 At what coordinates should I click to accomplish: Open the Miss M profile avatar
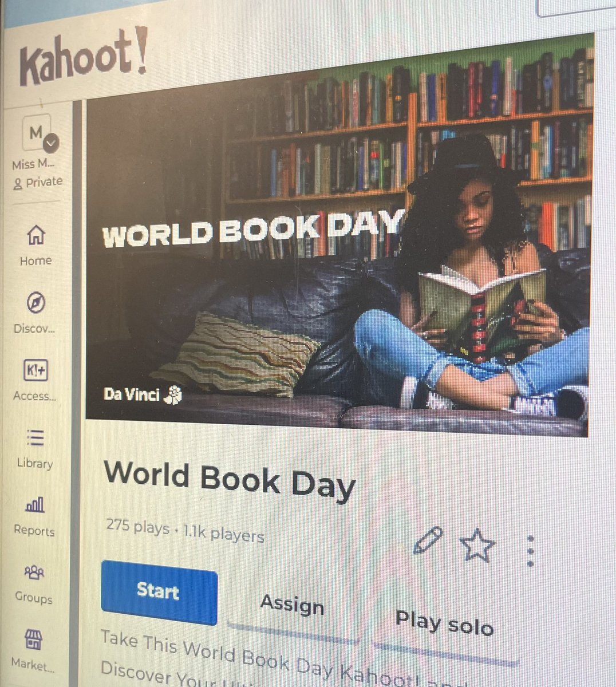point(36,133)
